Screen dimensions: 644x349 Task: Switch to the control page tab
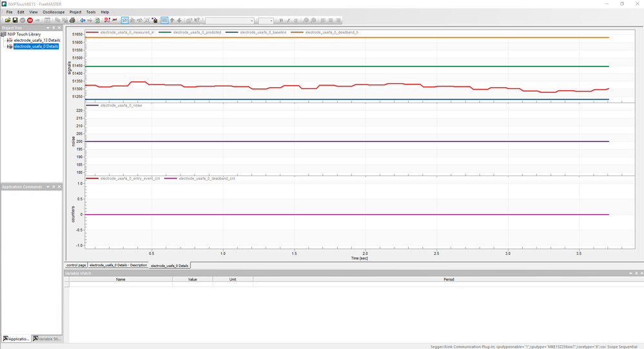(76, 265)
